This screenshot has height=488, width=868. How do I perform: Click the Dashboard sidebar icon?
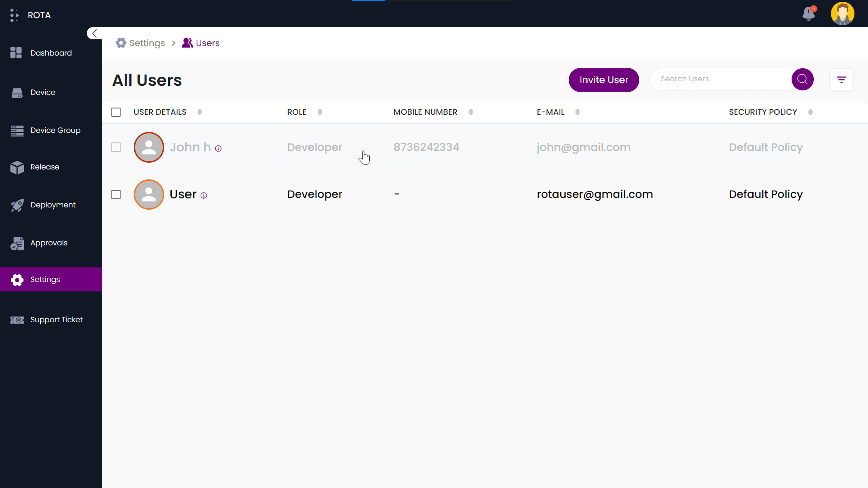17,53
